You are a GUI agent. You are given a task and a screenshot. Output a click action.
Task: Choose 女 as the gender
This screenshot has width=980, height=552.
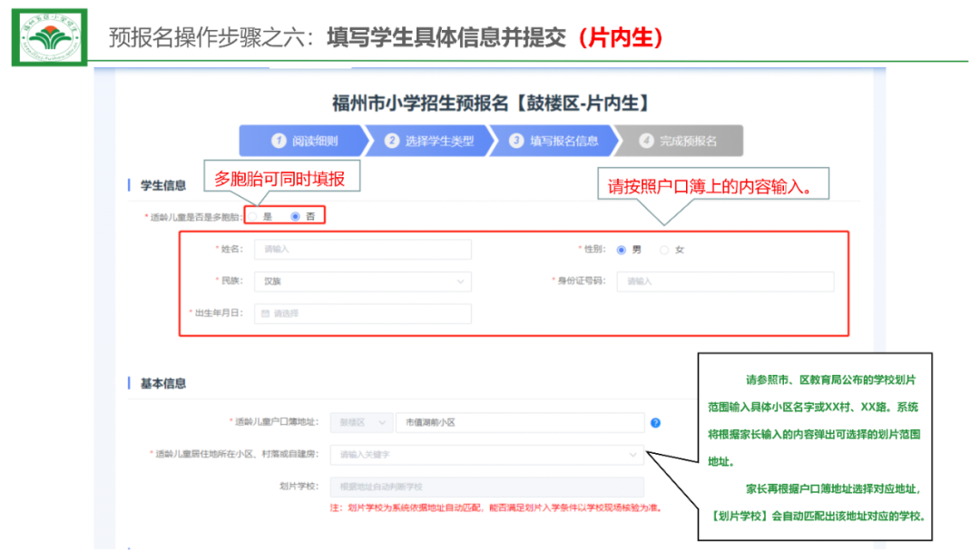(x=664, y=250)
